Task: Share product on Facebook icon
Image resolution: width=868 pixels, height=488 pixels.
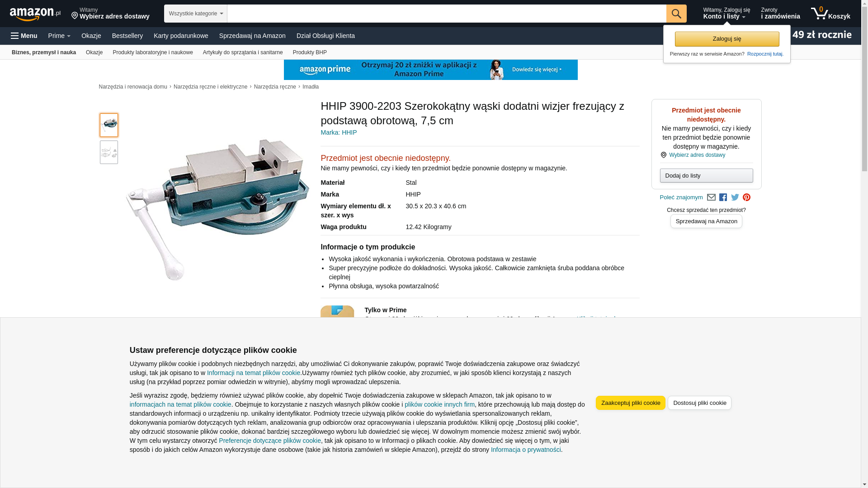Action: 723,197
